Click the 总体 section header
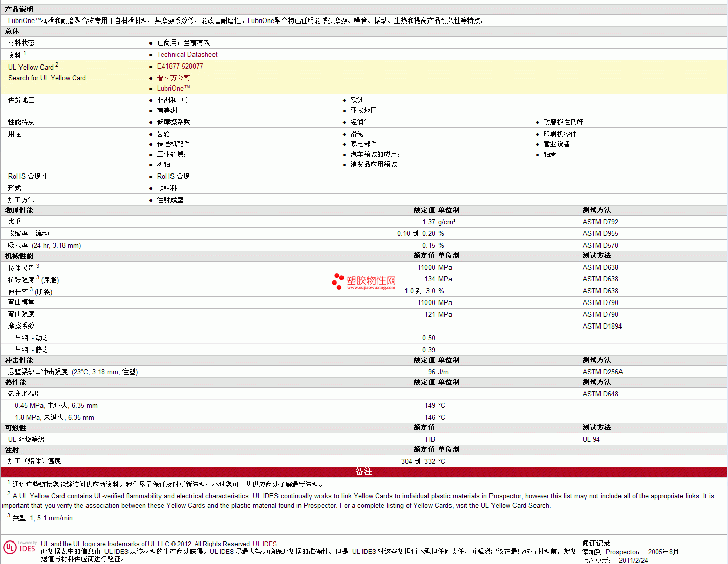The image size is (728, 564). click(x=12, y=31)
